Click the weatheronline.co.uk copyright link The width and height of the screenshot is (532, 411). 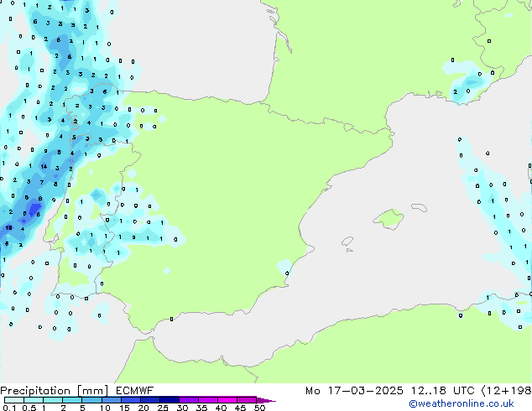pos(473,404)
